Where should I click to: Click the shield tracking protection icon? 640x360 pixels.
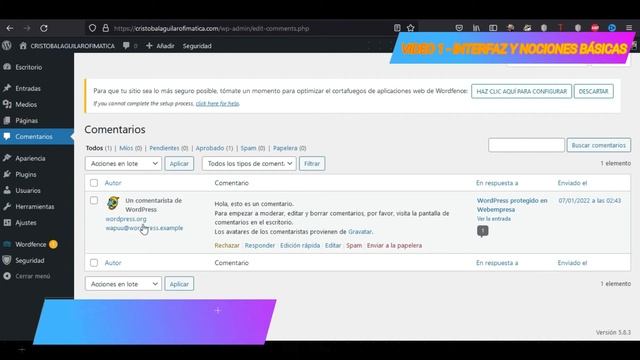coord(92,28)
